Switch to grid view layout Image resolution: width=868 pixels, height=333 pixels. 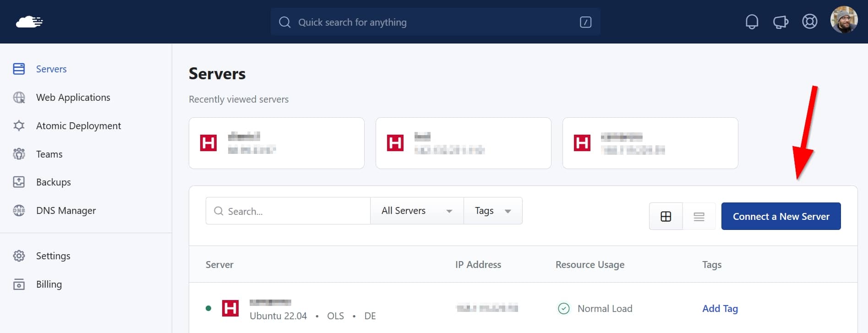point(666,217)
